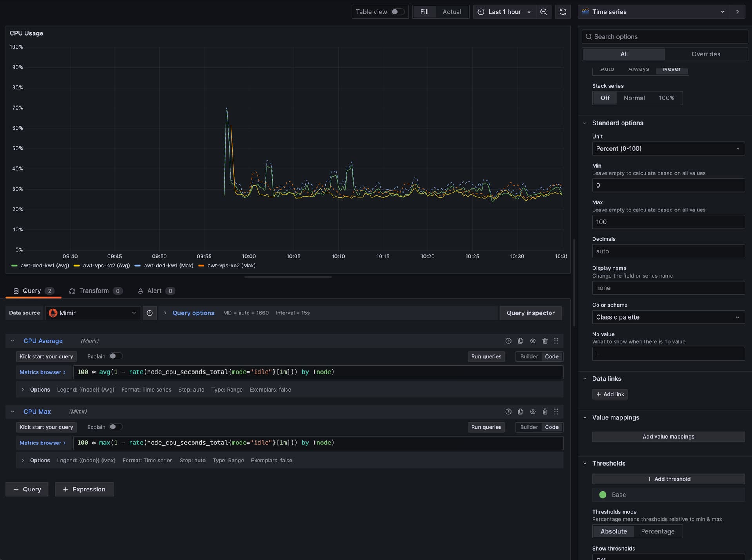
Task: Open query help for CPU Max
Action: point(508,412)
